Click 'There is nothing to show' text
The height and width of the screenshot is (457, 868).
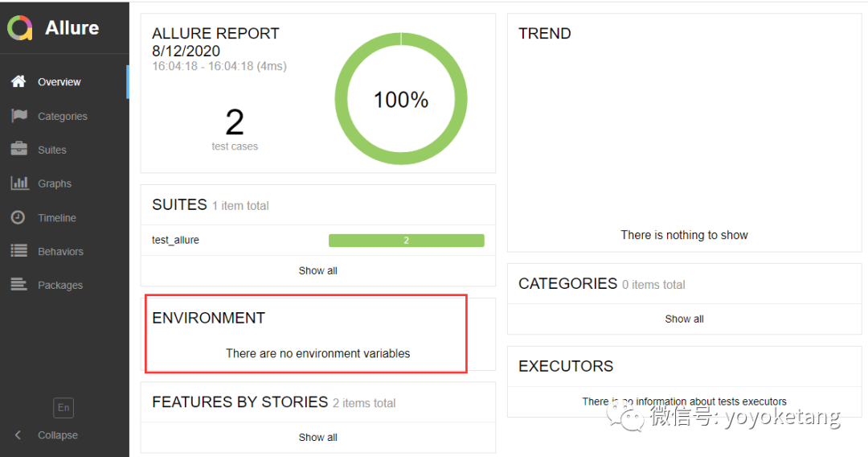coord(684,235)
